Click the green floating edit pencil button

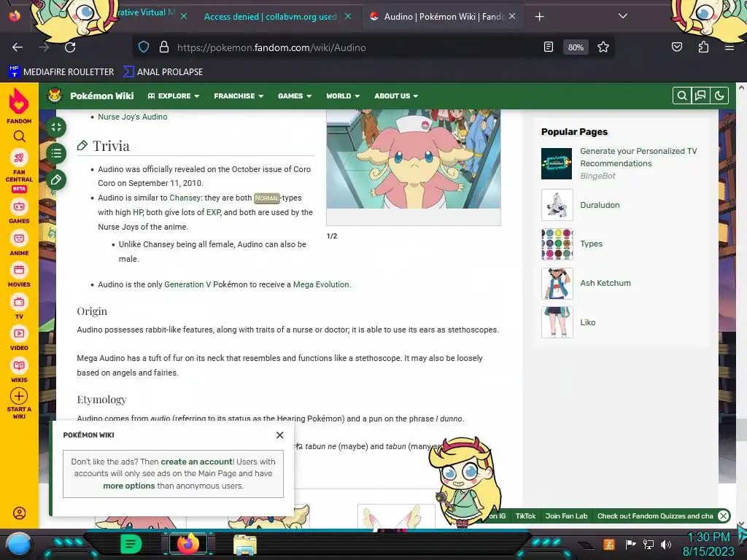[x=56, y=179]
